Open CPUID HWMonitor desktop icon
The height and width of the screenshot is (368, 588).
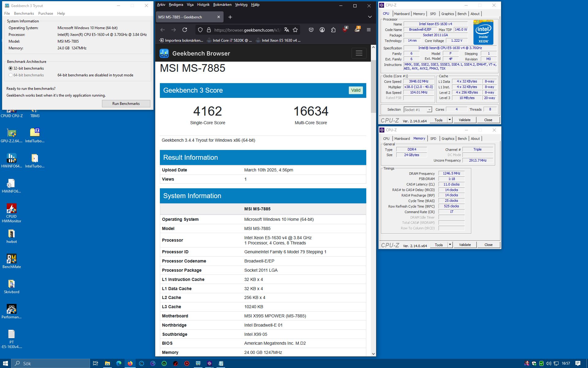12,213
